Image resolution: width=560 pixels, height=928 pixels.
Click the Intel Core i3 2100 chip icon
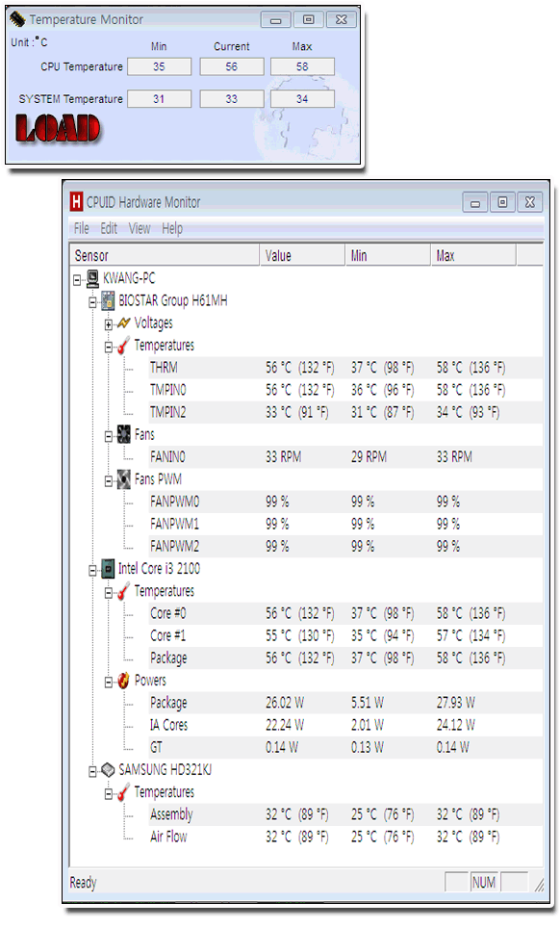point(108,569)
